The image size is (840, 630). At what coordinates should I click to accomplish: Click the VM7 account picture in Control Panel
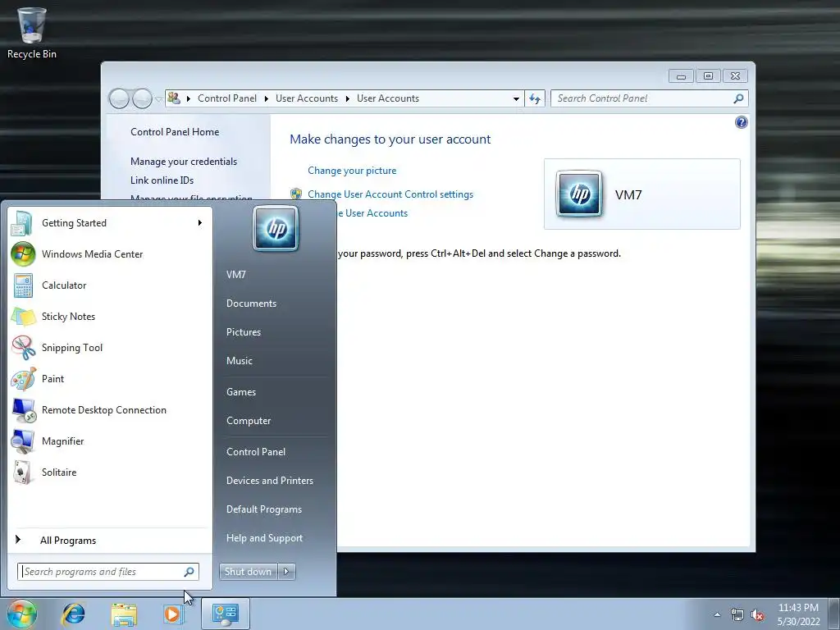579,194
